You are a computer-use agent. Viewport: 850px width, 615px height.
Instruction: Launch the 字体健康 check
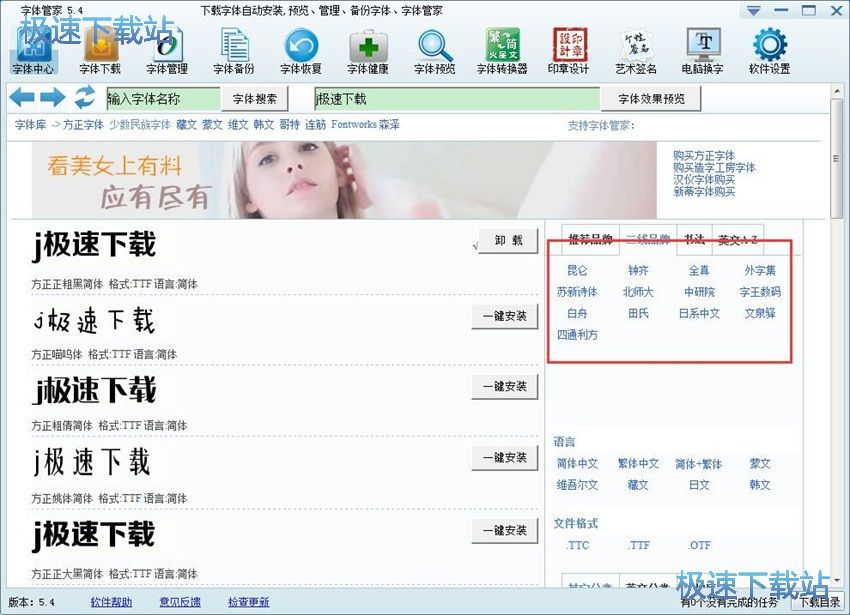pos(368,52)
